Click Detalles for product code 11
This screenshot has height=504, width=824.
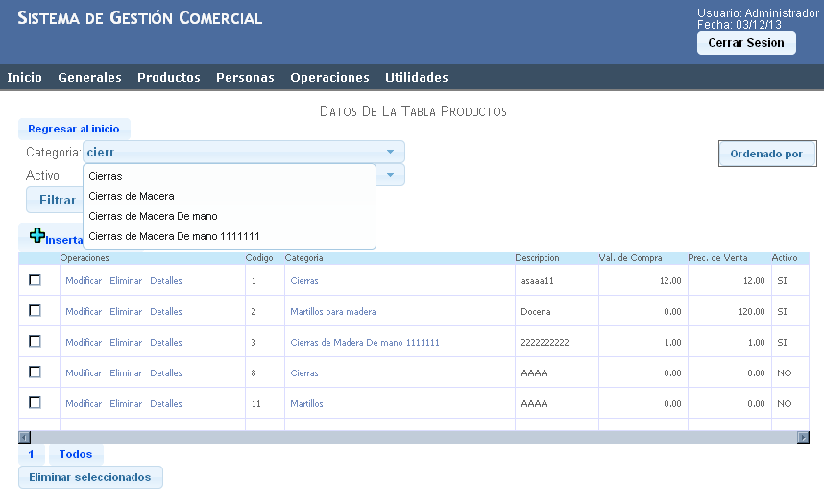[x=166, y=404]
